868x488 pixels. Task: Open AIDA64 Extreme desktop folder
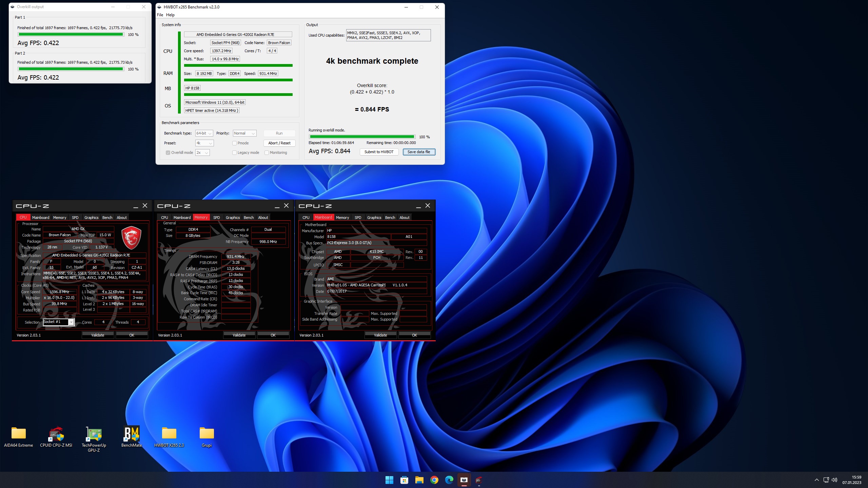pyautogui.click(x=18, y=437)
